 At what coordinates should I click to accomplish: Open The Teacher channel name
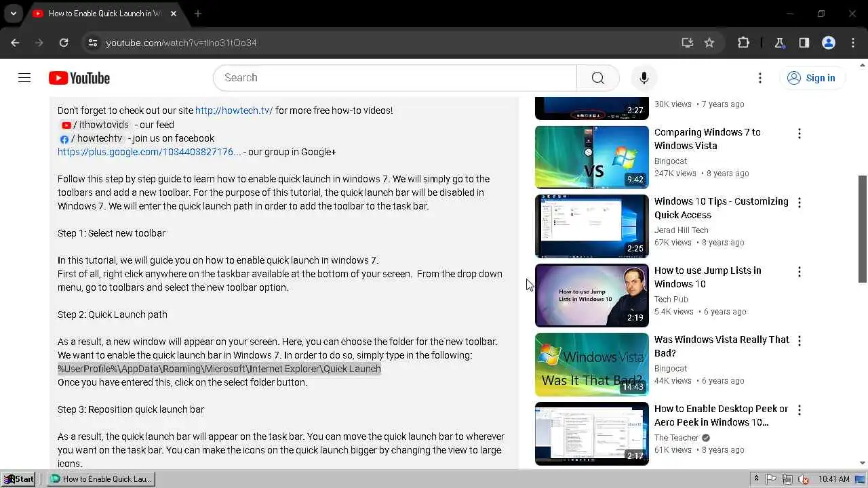(676, 438)
